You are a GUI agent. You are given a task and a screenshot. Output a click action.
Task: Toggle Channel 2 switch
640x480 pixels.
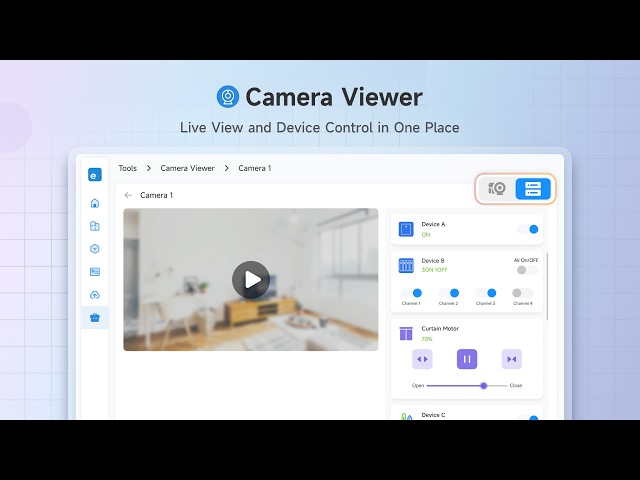click(x=448, y=293)
